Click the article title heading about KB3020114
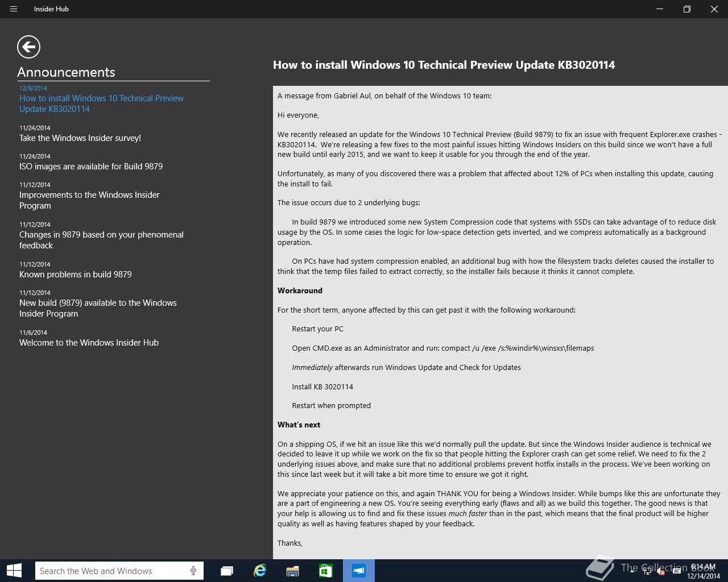 (444, 65)
